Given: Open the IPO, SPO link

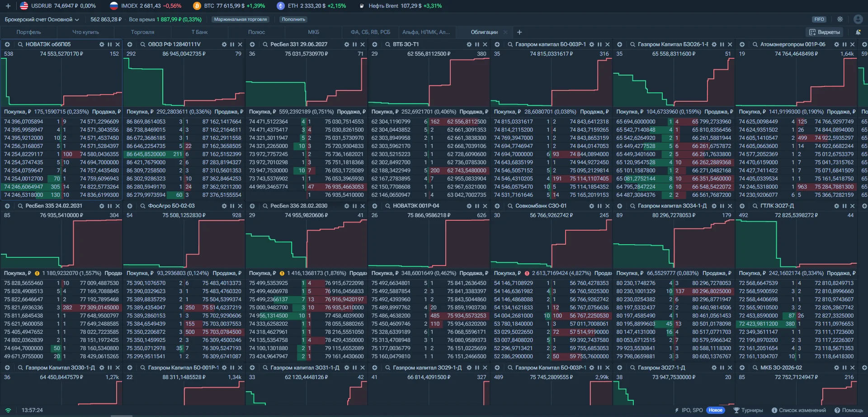Looking at the screenshot, I should tap(689, 410).
